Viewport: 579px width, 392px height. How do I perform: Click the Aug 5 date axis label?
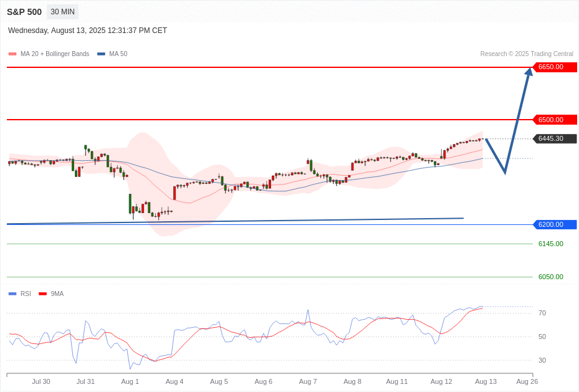tap(219, 381)
